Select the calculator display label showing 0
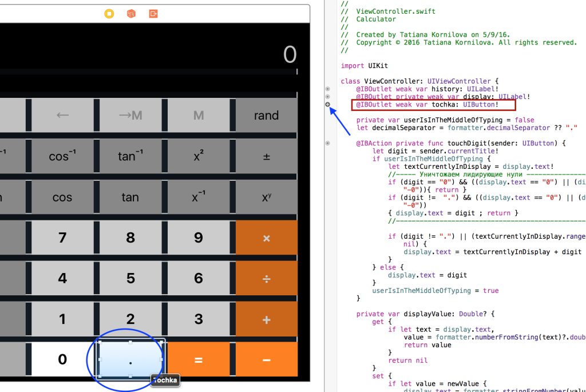 click(x=290, y=55)
